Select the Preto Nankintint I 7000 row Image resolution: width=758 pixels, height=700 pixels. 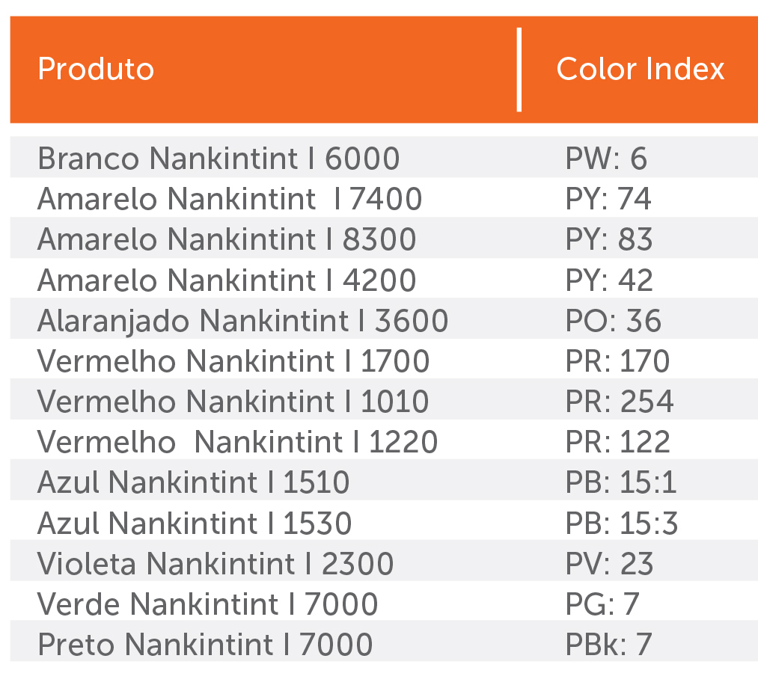coord(205,644)
